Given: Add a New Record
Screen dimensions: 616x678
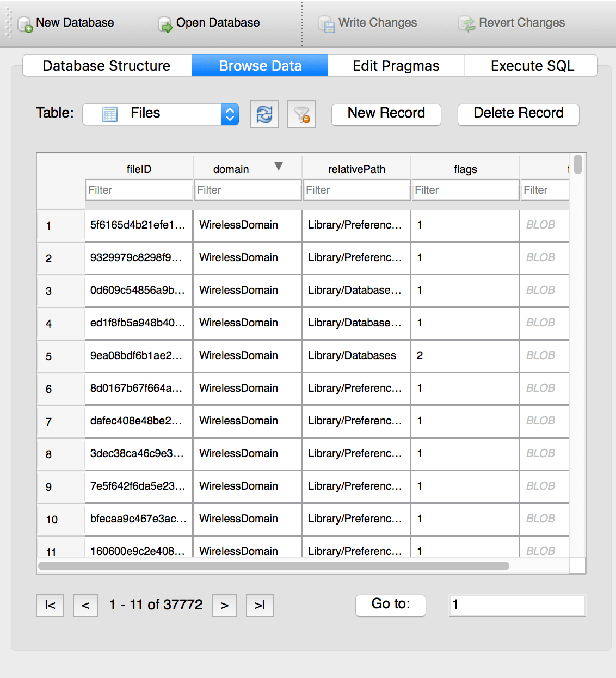Looking at the screenshot, I should (x=386, y=114).
